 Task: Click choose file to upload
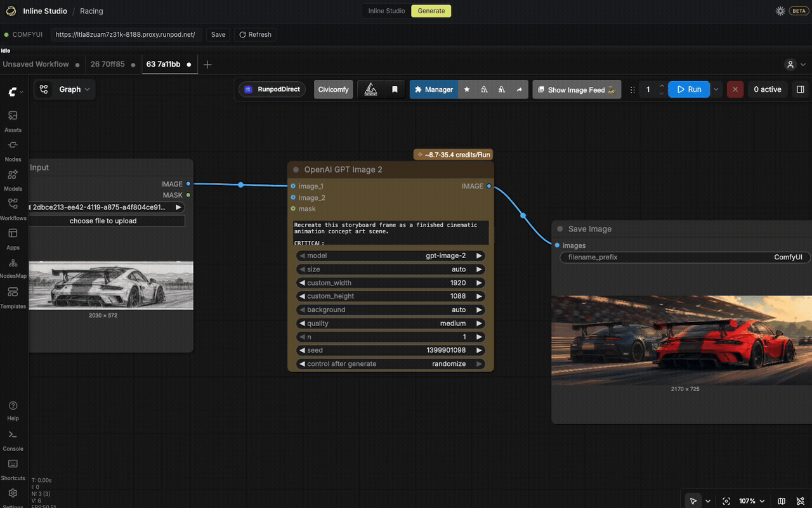[103, 221]
